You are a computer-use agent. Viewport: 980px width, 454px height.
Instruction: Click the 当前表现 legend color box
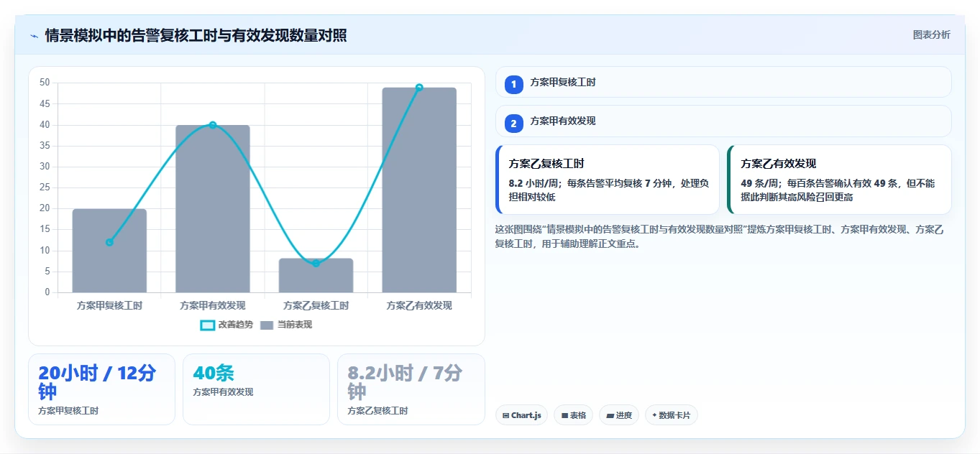coord(267,325)
